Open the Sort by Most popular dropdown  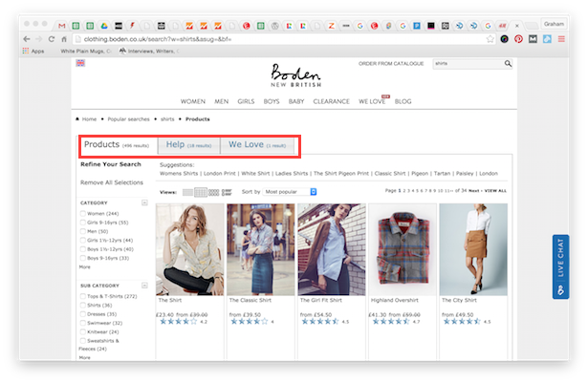pyautogui.click(x=291, y=192)
